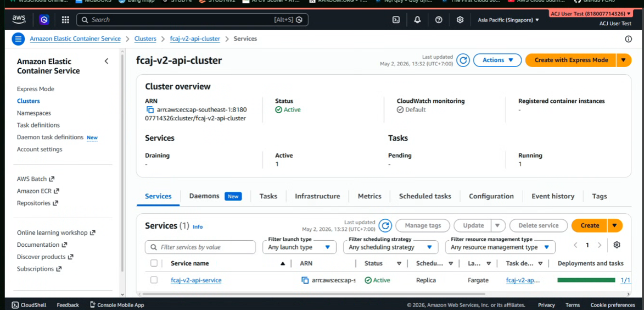644x310 pixels.
Task: Check the fcaj-v2-api-service row checkbox
Action: pos(154,280)
